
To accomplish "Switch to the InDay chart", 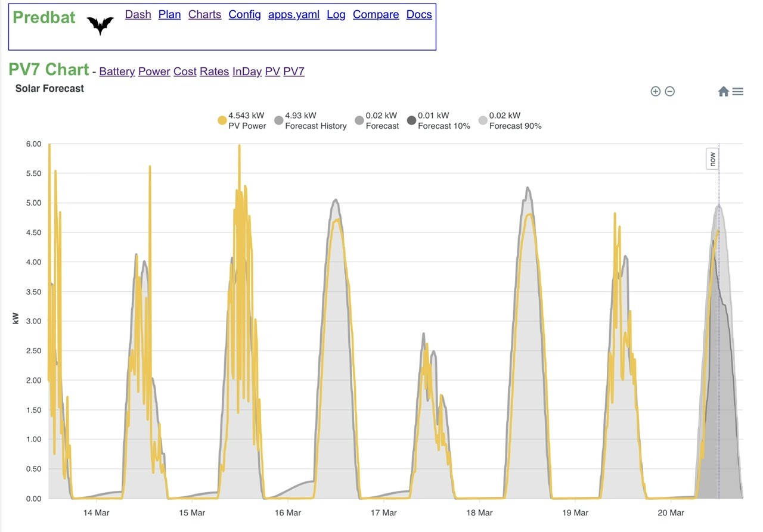I will click(x=247, y=71).
